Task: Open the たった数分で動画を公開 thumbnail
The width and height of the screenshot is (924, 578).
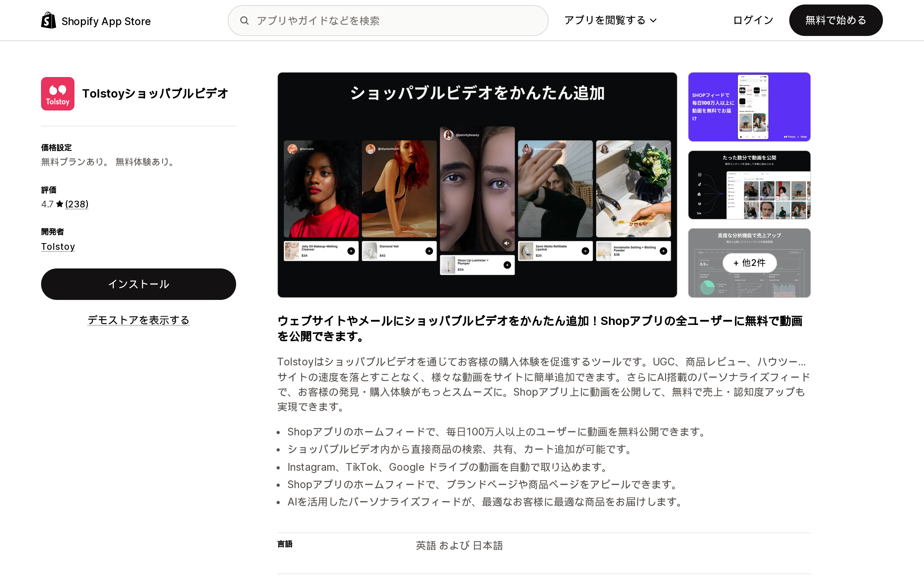Action: (x=749, y=185)
